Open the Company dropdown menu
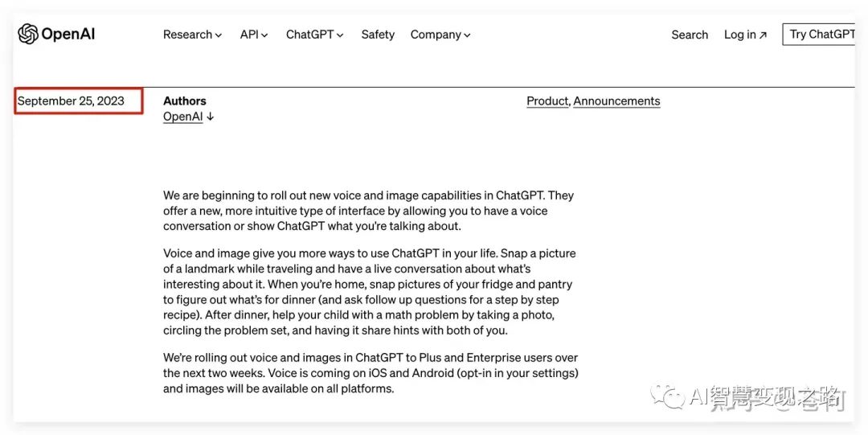Viewport: 868px width, 435px height. point(440,35)
